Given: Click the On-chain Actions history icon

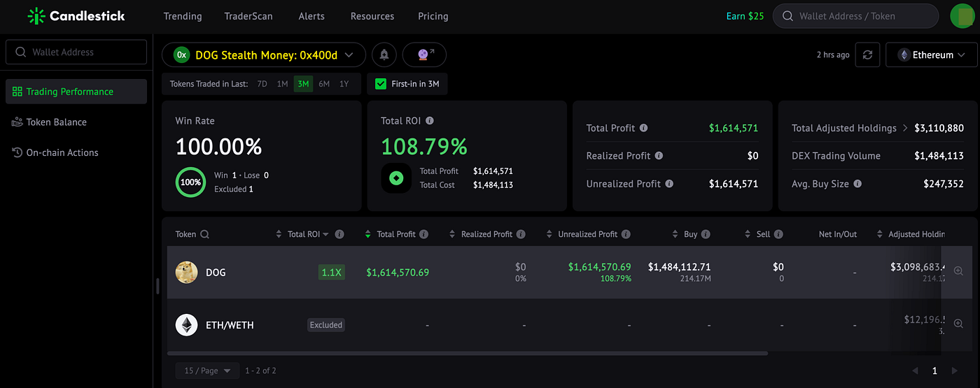Looking at the screenshot, I should (17, 152).
